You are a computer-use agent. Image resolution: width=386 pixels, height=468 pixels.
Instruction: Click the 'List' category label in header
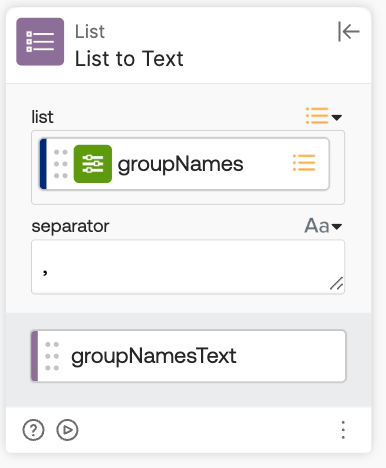[x=90, y=32]
